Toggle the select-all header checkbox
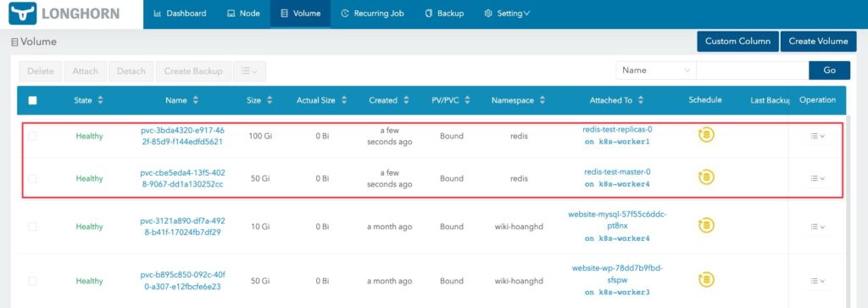Viewport: 868px width, 308px height. pos(33,100)
